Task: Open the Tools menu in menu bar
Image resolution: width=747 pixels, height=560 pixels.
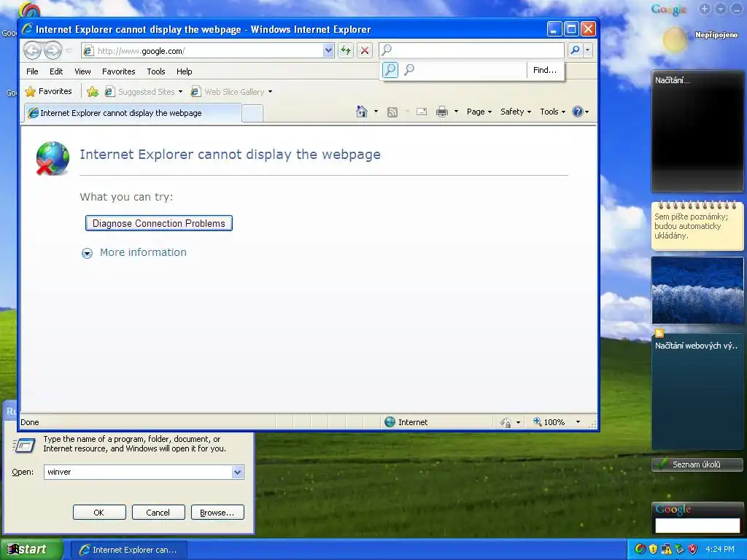Action: tap(156, 71)
